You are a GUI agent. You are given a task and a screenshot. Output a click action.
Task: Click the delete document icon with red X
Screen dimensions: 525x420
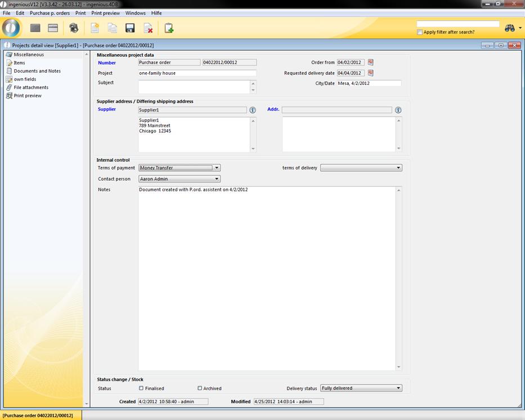(148, 28)
